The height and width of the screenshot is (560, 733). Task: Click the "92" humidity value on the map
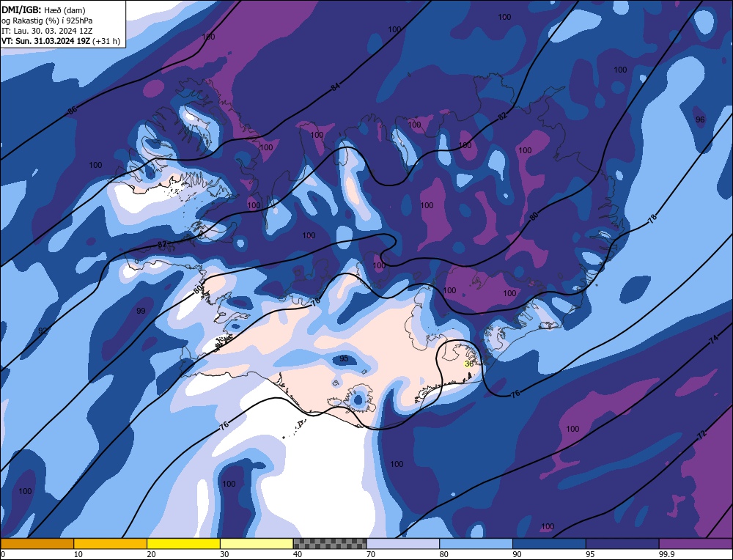[x=43, y=331]
